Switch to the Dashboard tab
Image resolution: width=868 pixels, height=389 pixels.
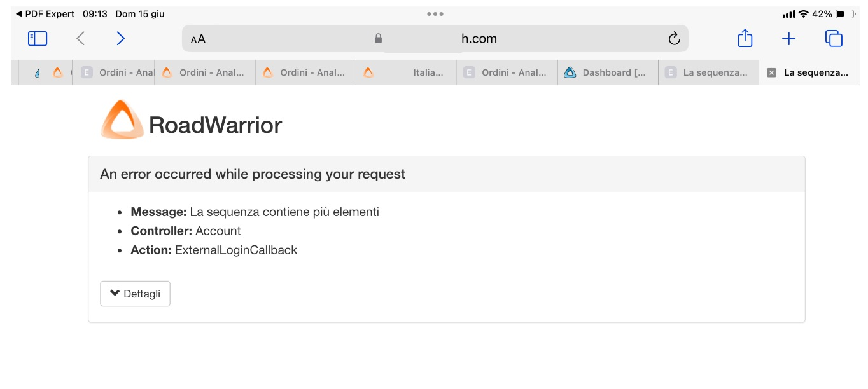[607, 72]
